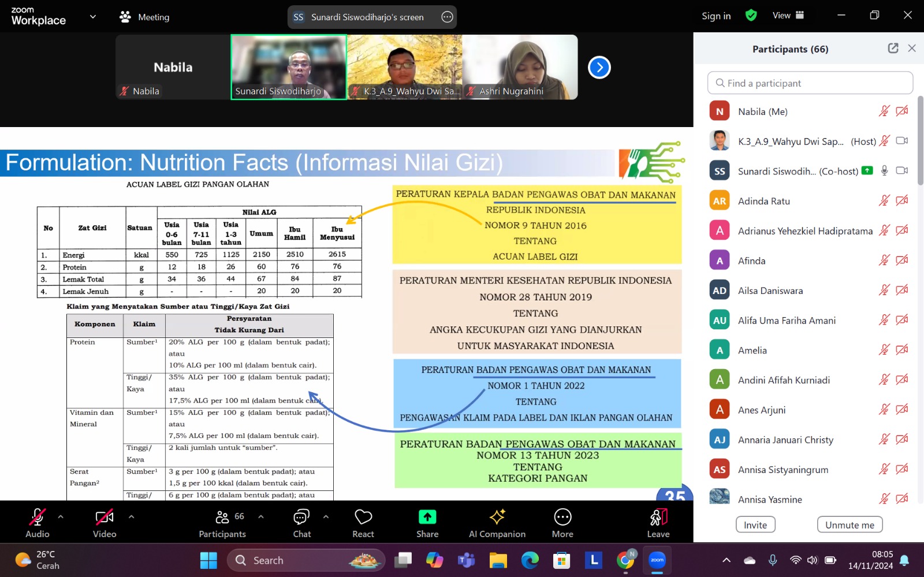This screenshot has width=924, height=577.
Task: Click the green Share screen icon
Action: click(427, 517)
